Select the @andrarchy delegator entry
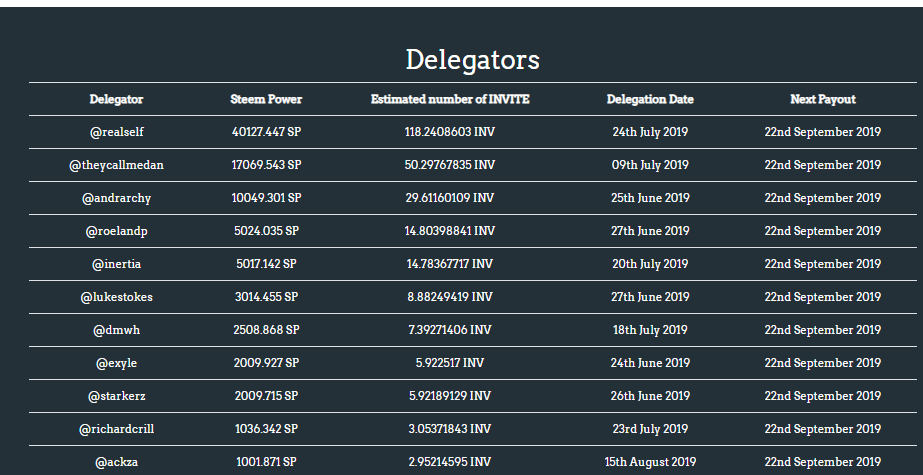 116,198
